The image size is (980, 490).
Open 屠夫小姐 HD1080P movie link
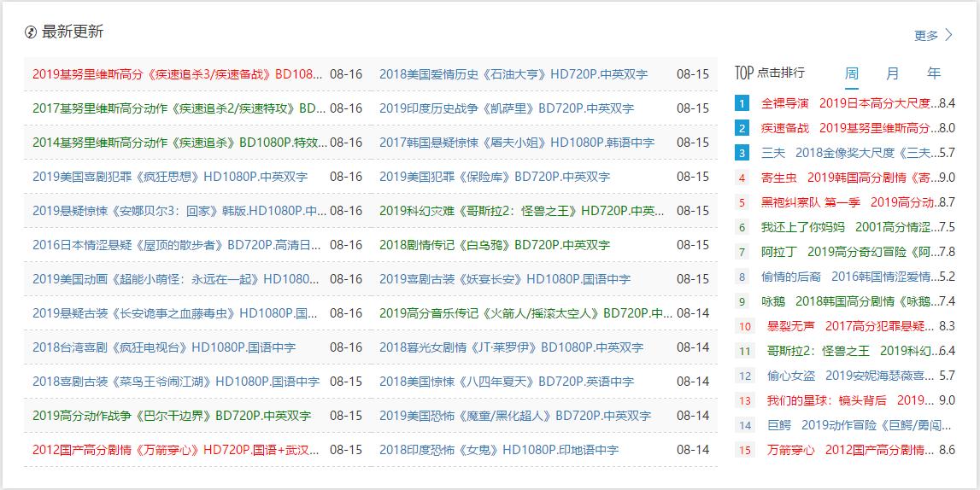tap(517, 143)
